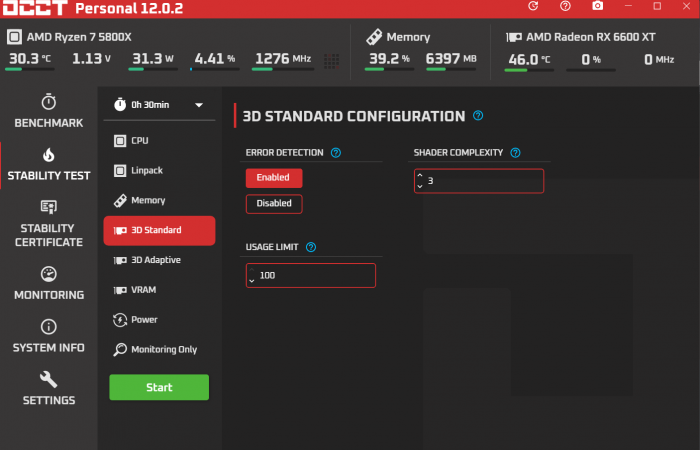
Task: Click the GPU icon beside VRAM
Action: [x=120, y=290]
